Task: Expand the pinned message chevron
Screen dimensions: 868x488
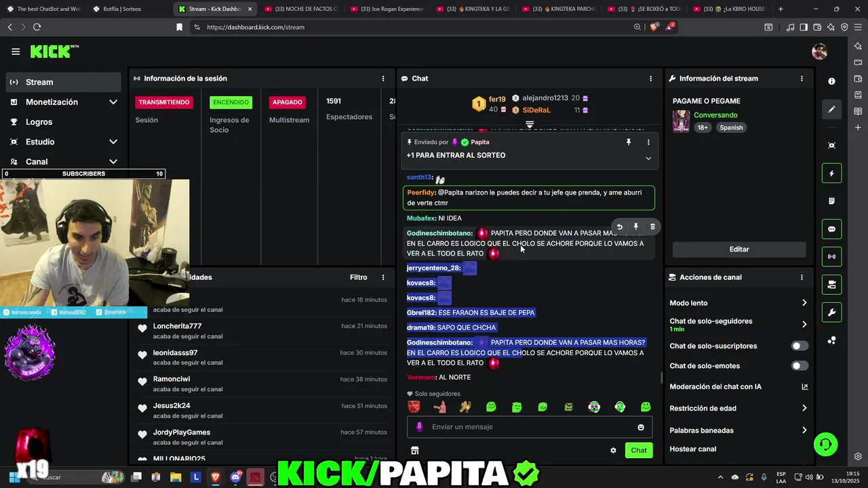Action: click(648, 158)
